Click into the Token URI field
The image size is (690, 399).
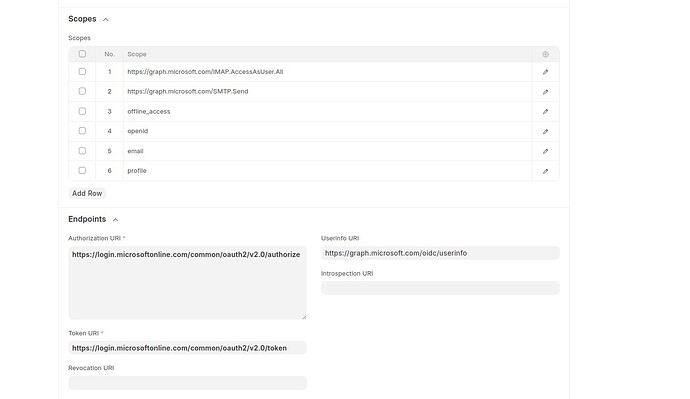click(187, 348)
